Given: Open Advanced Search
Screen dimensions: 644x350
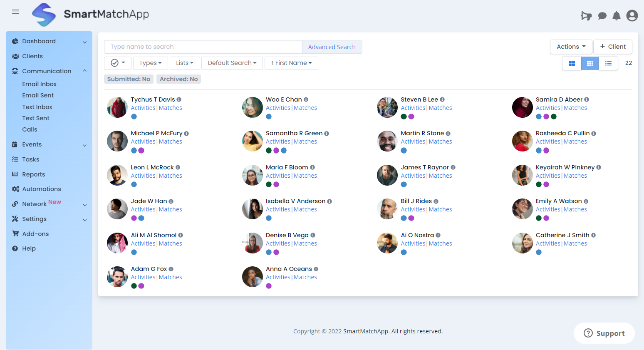Looking at the screenshot, I should coord(332,47).
